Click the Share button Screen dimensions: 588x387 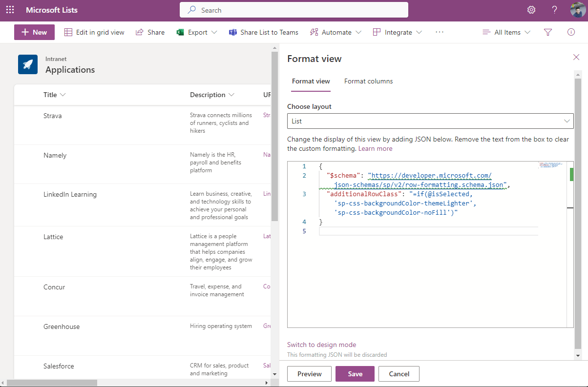pos(150,32)
